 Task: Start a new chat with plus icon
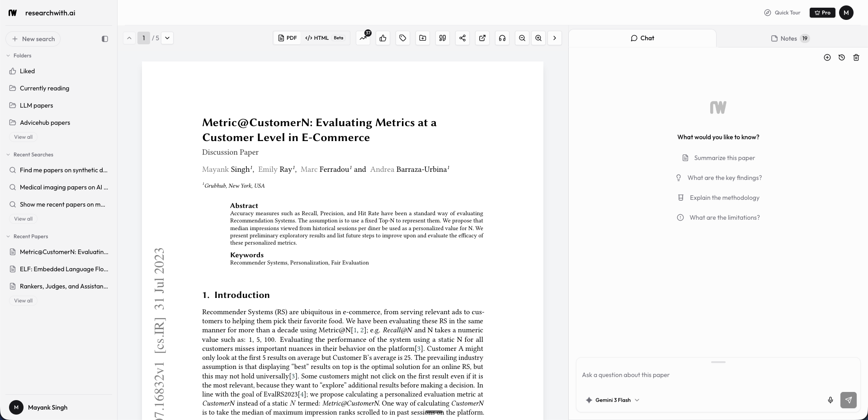coord(827,57)
